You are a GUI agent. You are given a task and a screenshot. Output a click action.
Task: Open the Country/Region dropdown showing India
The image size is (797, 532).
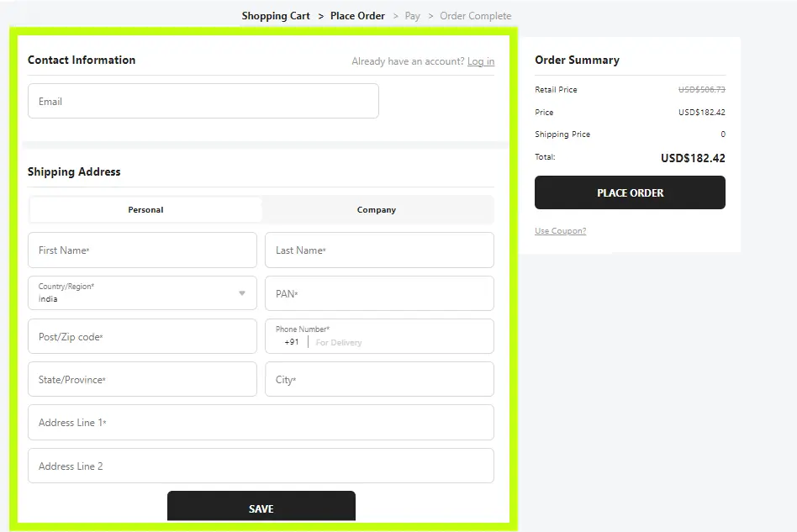(142, 292)
